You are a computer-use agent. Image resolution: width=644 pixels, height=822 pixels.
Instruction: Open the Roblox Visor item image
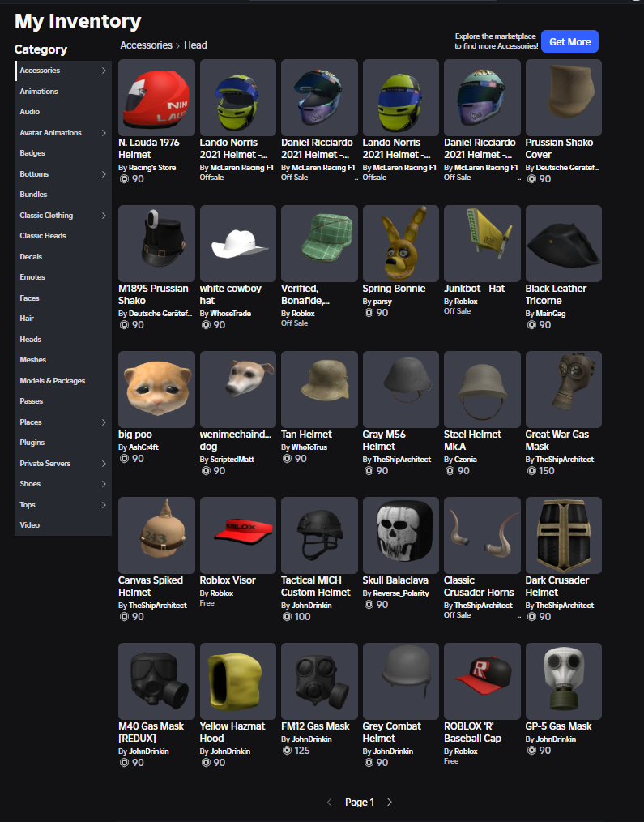[x=238, y=535]
